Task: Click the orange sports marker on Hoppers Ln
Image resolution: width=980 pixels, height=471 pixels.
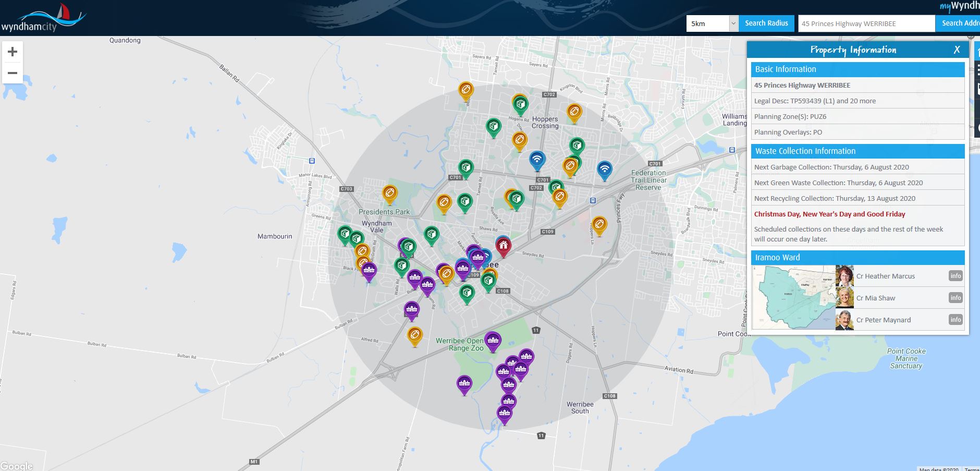Action: (x=599, y=226)
